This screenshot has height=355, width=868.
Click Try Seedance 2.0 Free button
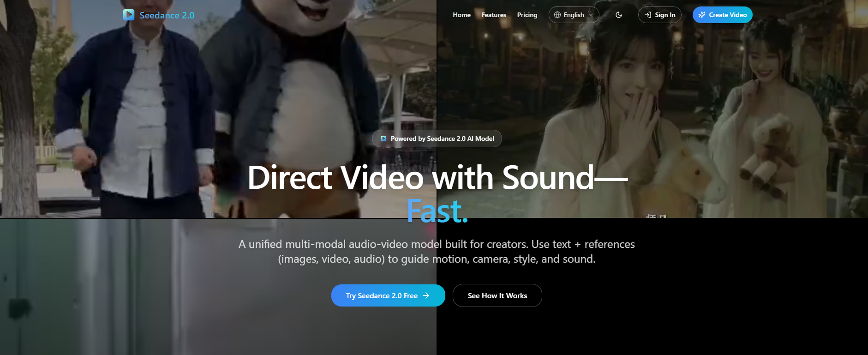(x=388, y=295)
